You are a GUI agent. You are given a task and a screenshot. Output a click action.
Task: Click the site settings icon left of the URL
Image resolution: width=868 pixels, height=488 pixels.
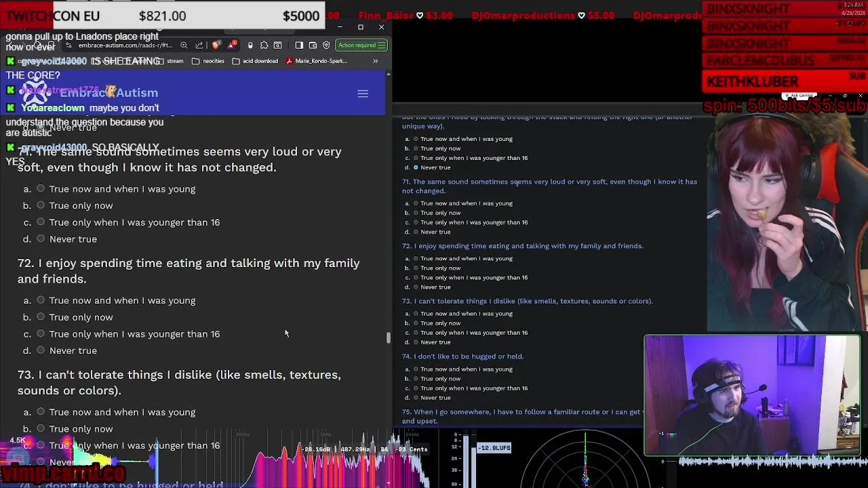[x=68, y=45]
